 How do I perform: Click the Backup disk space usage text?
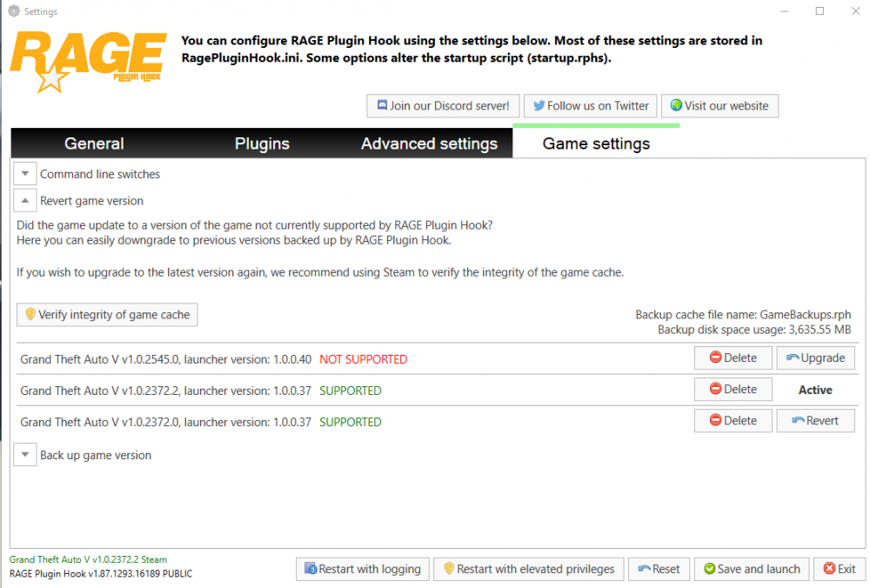point(754,330)
